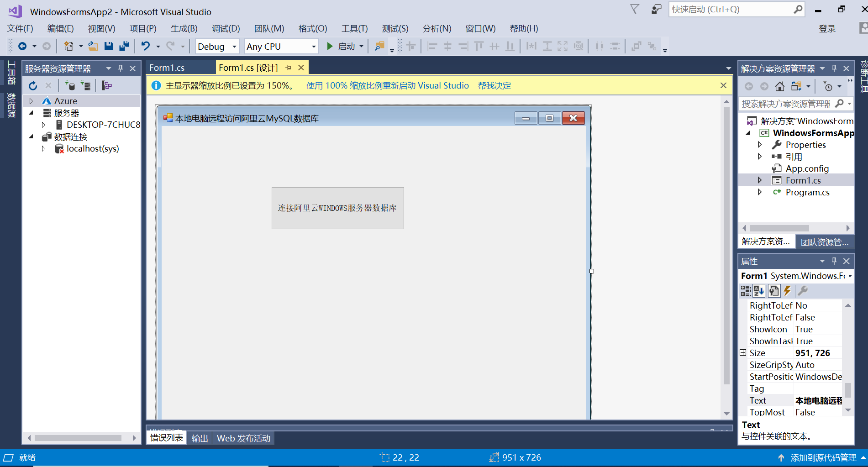This screenshot has width=868, height=467.
Task: Open the 文件(F) menu
Action: pyautogui.click(x=20, y=28)
